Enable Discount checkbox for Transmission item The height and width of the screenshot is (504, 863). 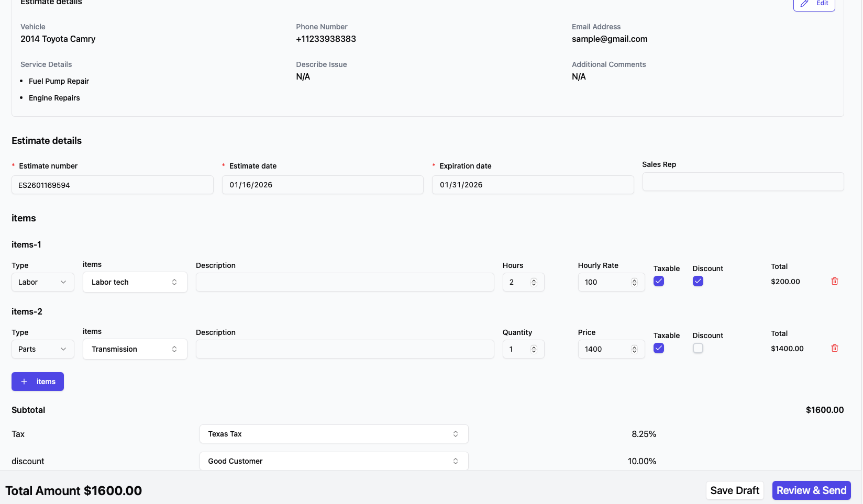[x=698, y=349]
